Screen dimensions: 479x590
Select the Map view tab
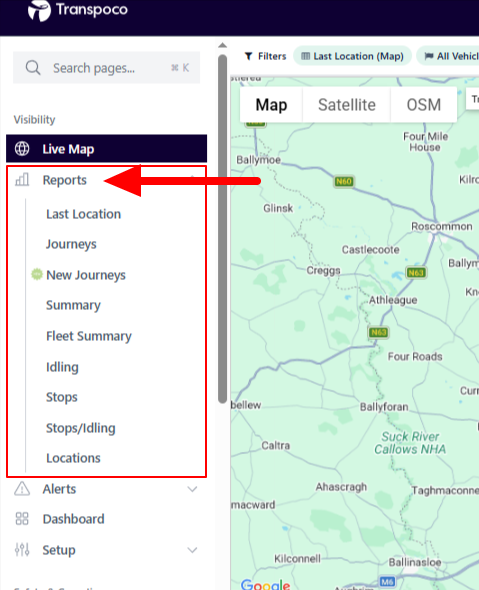click(271, 105)
